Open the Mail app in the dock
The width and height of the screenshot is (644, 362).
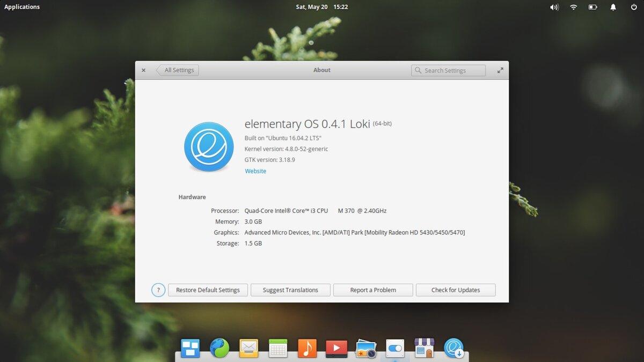click(x=248, y=349)
